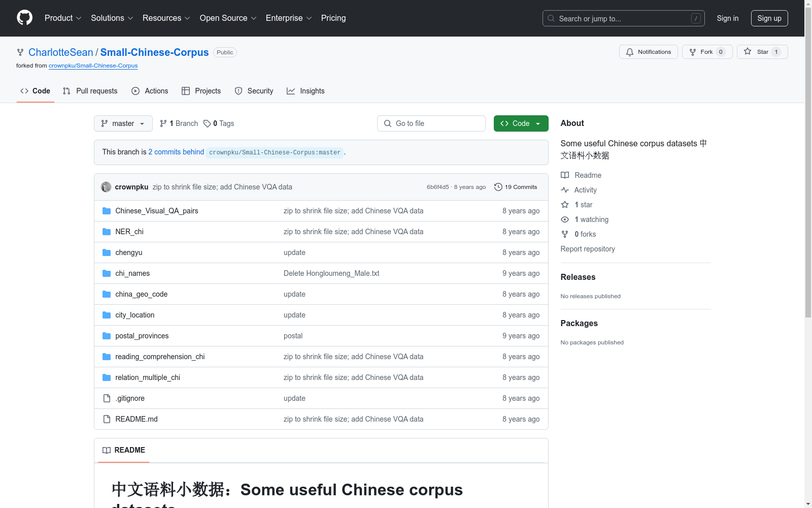Image resolution: width=812 pixels, height=508 pixels.
Task: Click Report repository link
Action: click(588, 249)
